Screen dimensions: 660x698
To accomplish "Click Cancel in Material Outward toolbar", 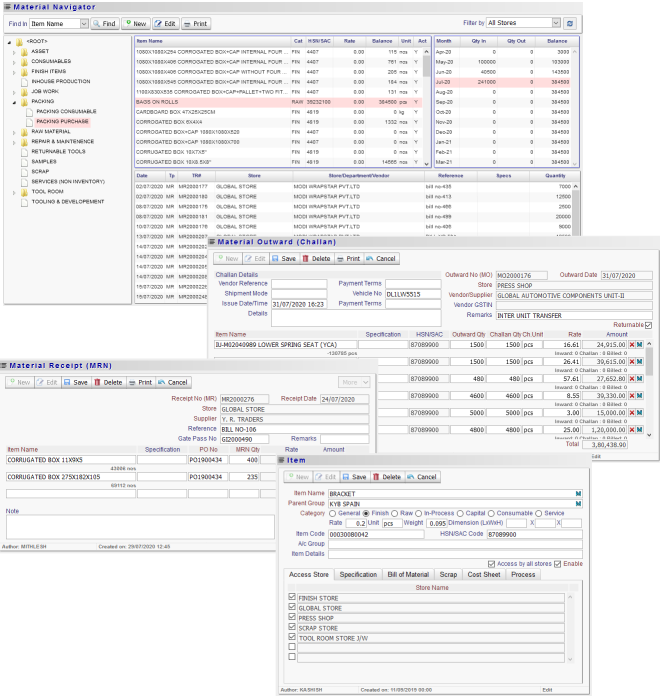I will 381,259.
